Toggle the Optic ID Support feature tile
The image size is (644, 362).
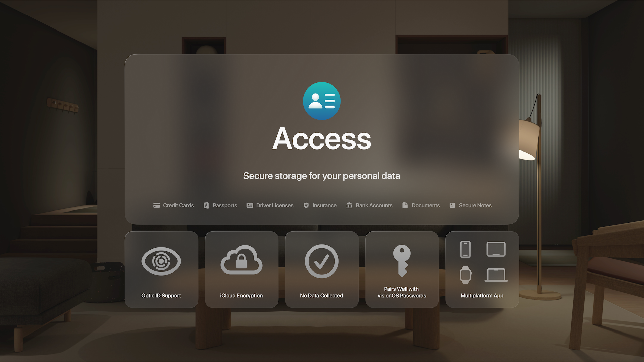click(x=161, y=269)
